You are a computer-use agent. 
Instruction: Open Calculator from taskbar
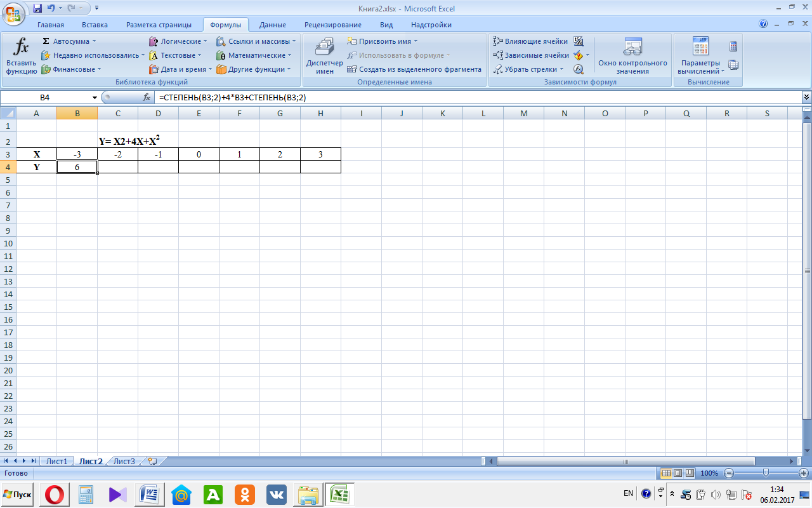pyautogui.click(x=86, y=494)
